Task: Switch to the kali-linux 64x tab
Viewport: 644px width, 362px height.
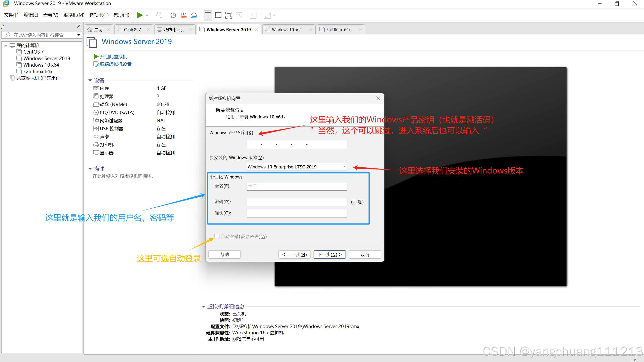Action: point(338,30)
